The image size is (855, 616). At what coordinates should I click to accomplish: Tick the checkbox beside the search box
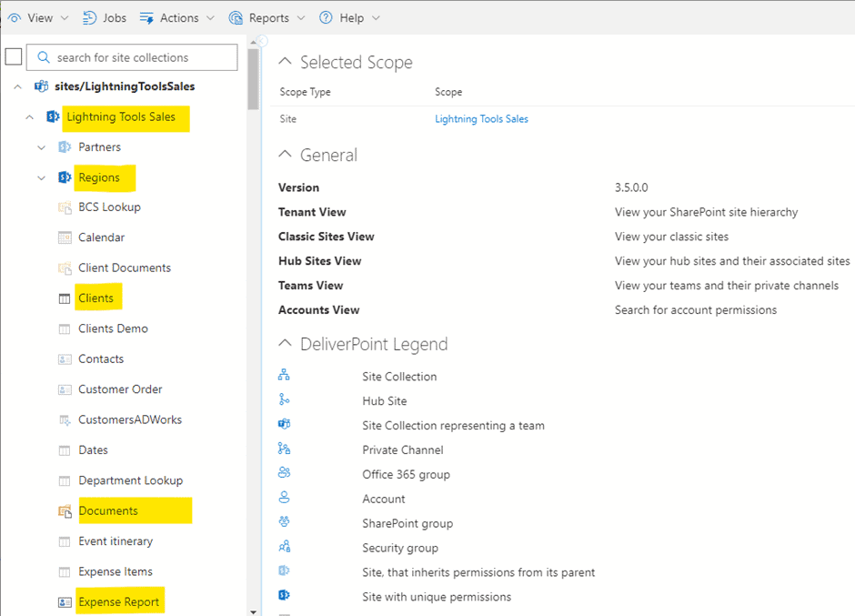14,57
